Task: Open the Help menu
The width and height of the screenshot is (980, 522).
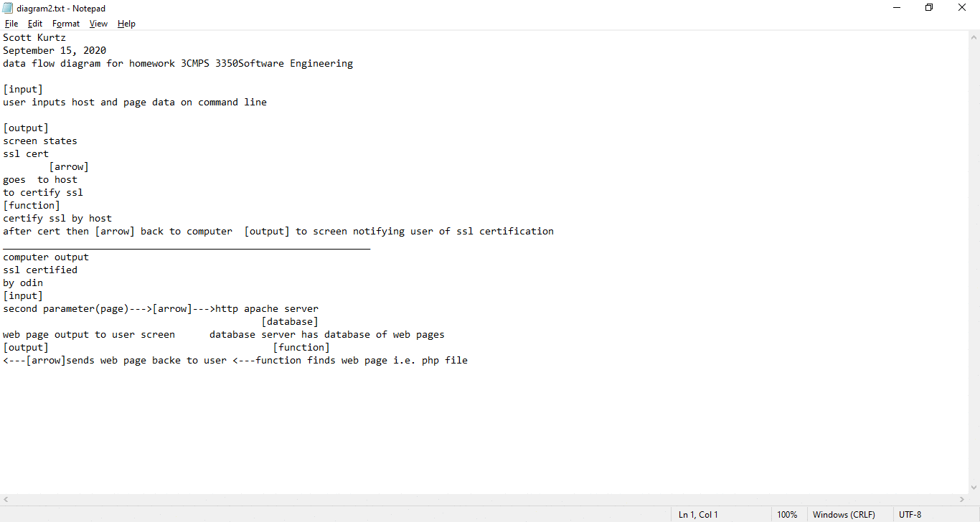Action: pyautogui.click(x=126, y=24)
